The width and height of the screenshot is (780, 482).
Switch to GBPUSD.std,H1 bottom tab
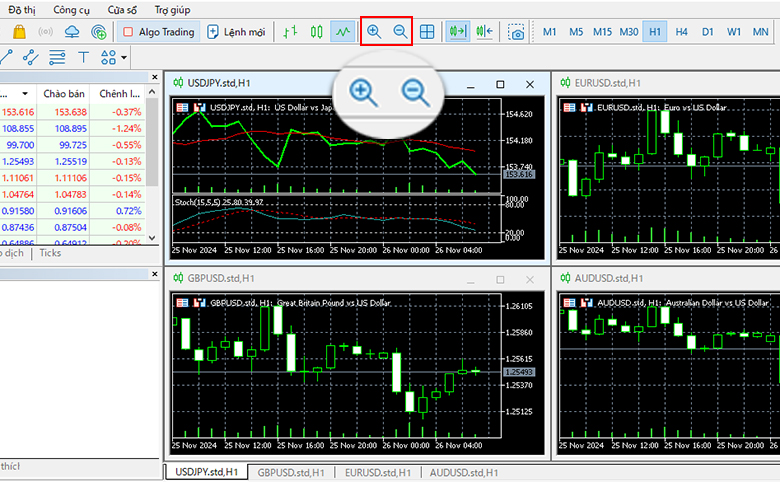(x=291, y=473)
